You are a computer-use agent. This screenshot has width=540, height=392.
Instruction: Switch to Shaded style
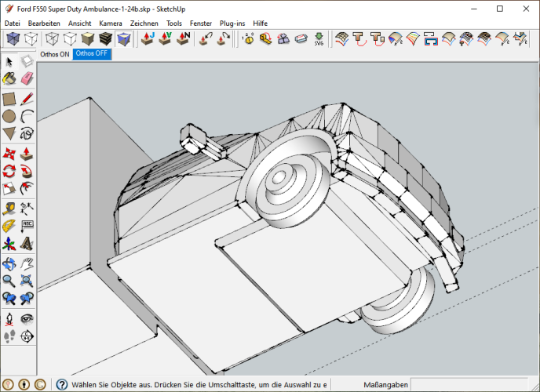[88, 39]
